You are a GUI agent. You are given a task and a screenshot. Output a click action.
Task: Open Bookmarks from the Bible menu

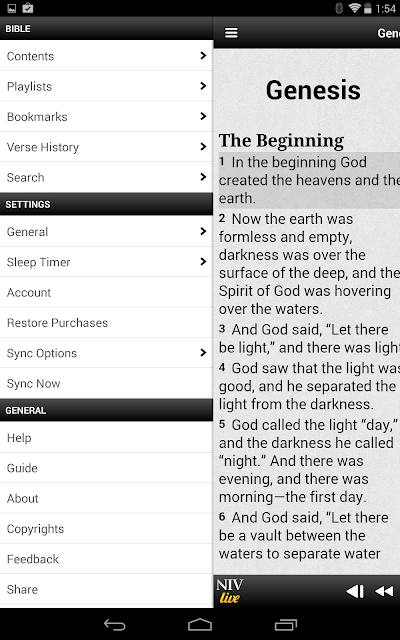coord(106,116)
